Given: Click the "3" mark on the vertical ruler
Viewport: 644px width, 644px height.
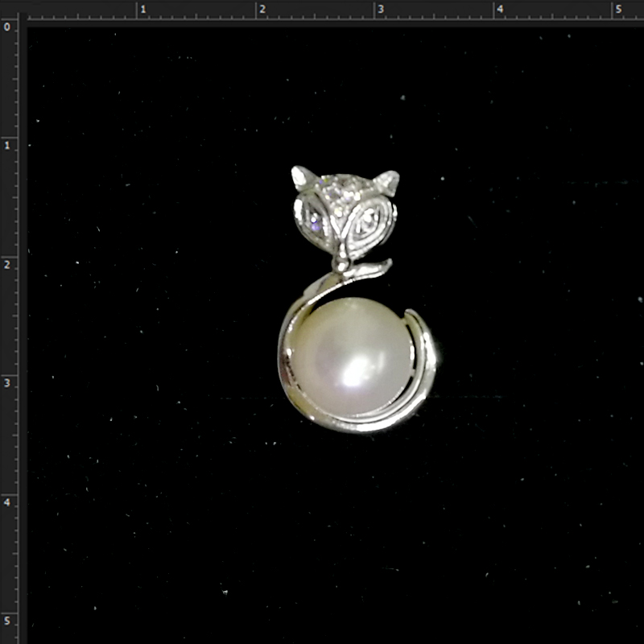Looking at the screenshot, I should tap(7, 383).
